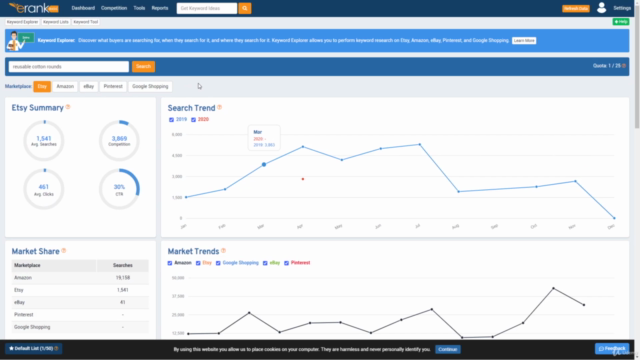Viewport: 640px width, 360px height.
Task: Click the green Help button
Action: click(x=621, y=22)
